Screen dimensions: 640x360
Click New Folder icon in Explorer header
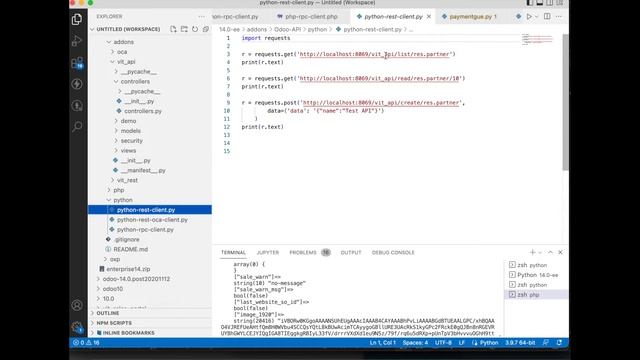click(184, 29)
